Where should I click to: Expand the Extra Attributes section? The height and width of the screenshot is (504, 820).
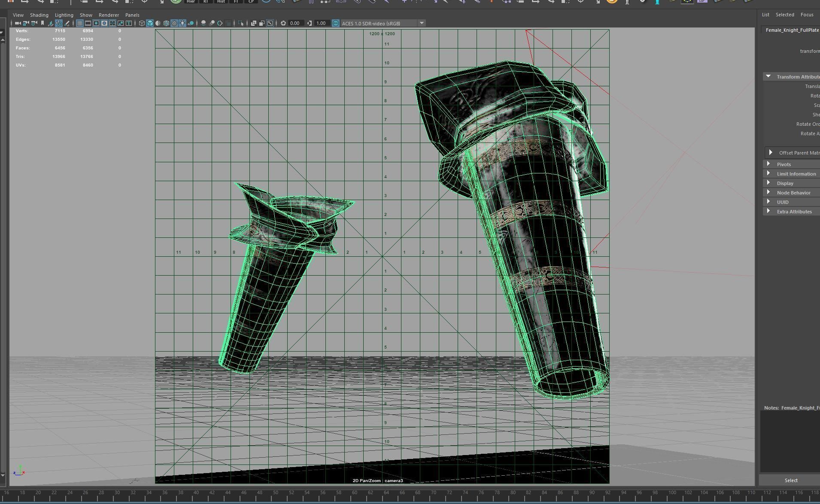(x=768, y=211)
